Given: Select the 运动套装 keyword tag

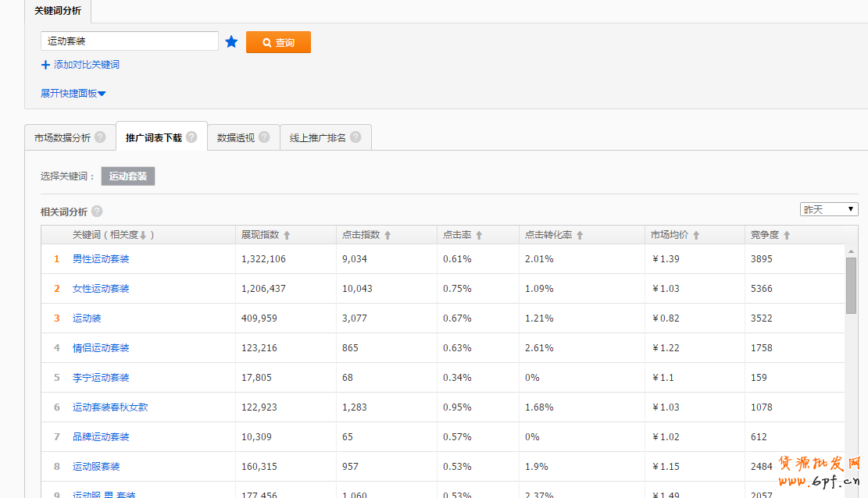Looking at the screenshot, I should pos(128,176).
